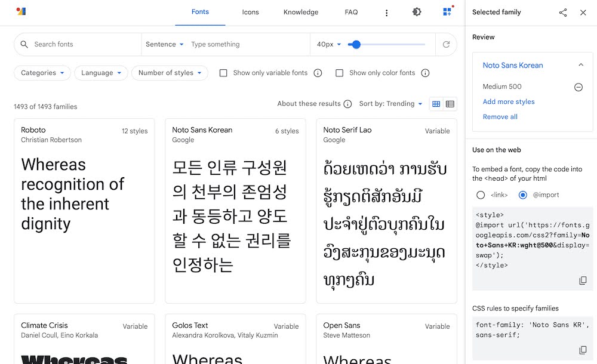This screenshot has height=364, width=597.
Task: Open the Categories filter dropdown
Action: [x=42, y=73]
